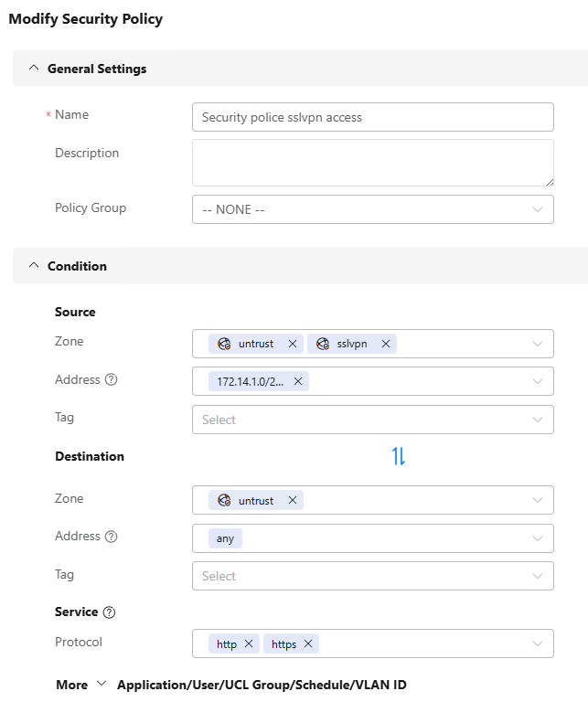This screenshot has width=588, height=702.
Task: Click the Name input field
Action: [x=372, y=117]
